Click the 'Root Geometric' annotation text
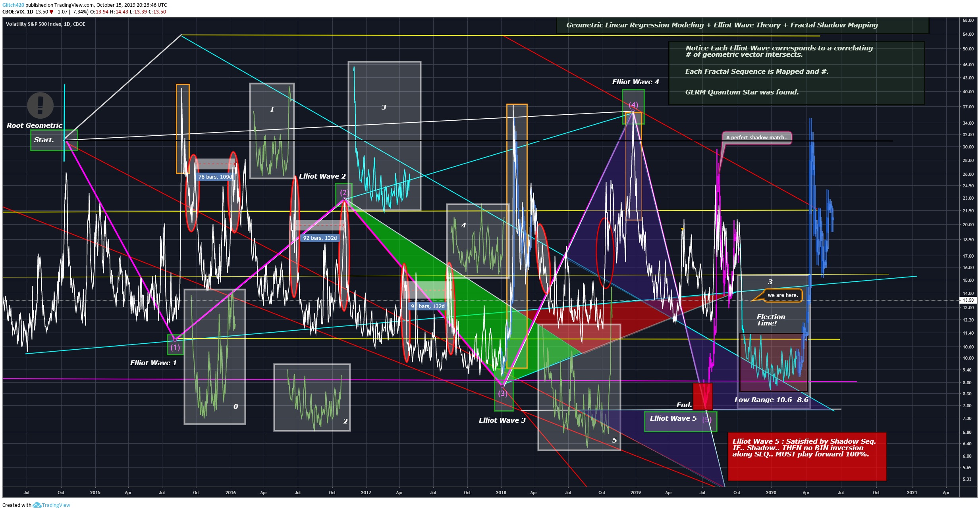 34,125
